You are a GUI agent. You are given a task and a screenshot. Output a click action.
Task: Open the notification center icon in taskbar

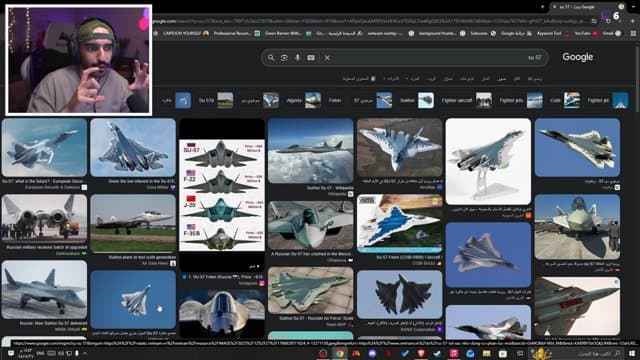[x=11, y=353]
